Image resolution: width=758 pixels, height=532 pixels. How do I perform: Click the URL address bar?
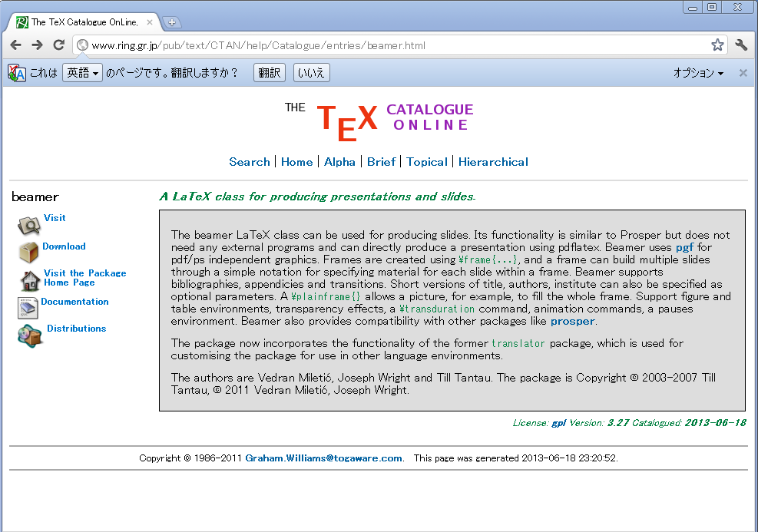coord(384,45)
